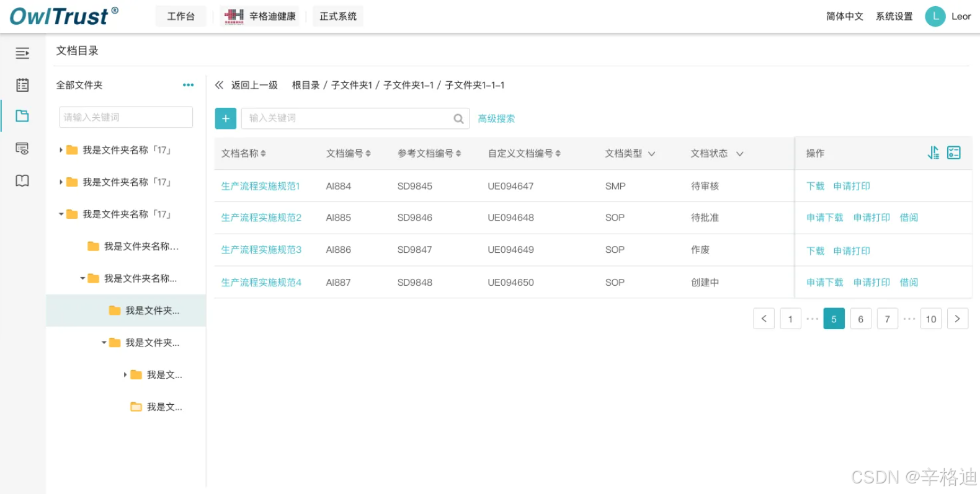This screenshot has height=494, width=980.
Task: Click 借阅 for 生产流程实施规范2
Action: tap(909, 218)
